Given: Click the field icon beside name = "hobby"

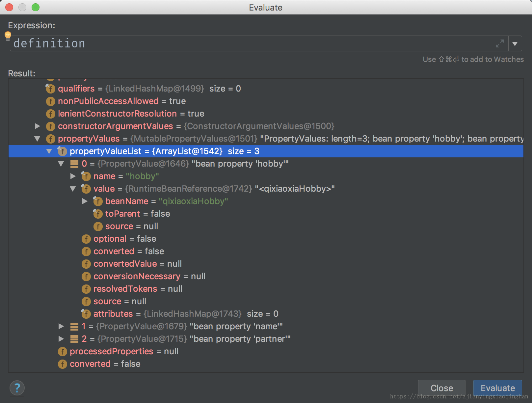Looking at the screenshot, I should (x=86, y=176).
